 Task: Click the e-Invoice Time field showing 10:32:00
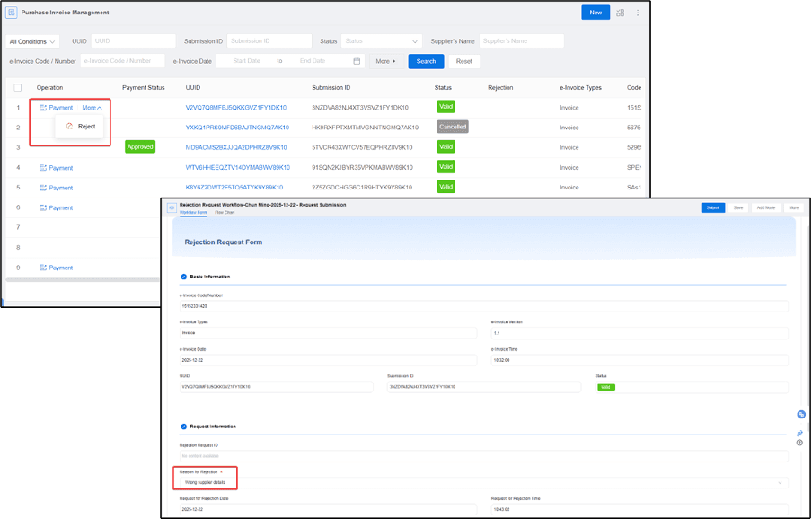[x=640, y=360]
